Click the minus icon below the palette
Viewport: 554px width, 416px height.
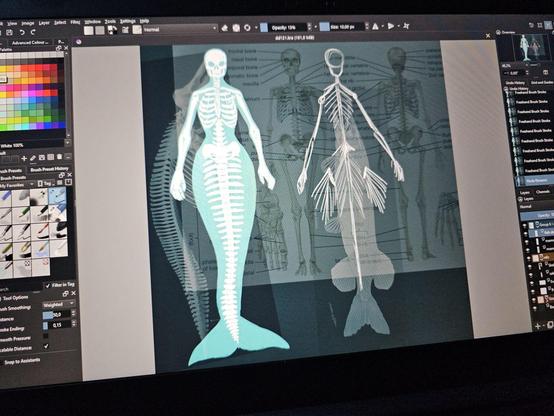tap(68, 156)
